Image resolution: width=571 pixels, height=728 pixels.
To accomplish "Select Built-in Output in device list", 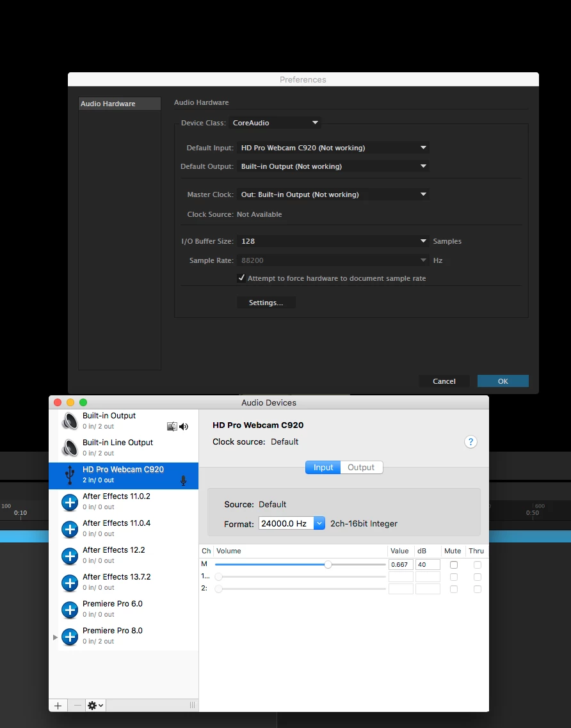I will 124,421.
